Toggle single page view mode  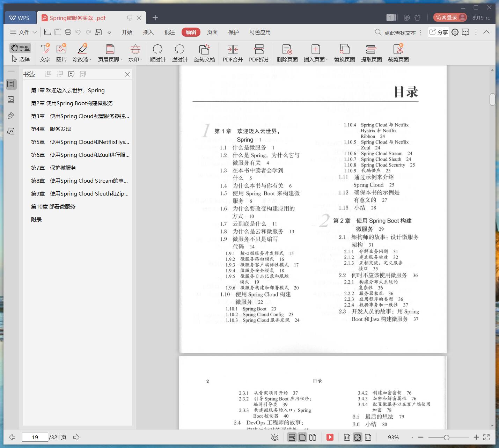click(302, 437)
